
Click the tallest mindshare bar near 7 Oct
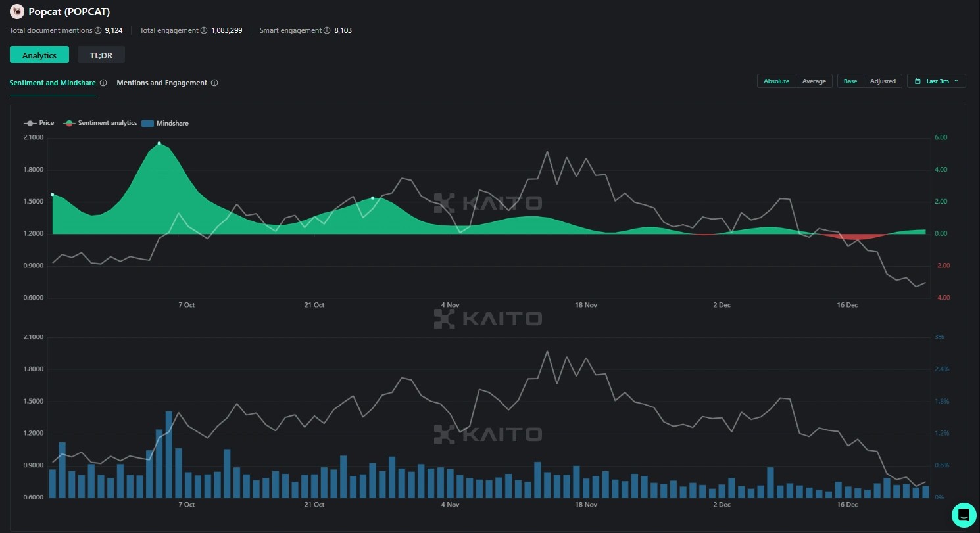coord(169,454)
